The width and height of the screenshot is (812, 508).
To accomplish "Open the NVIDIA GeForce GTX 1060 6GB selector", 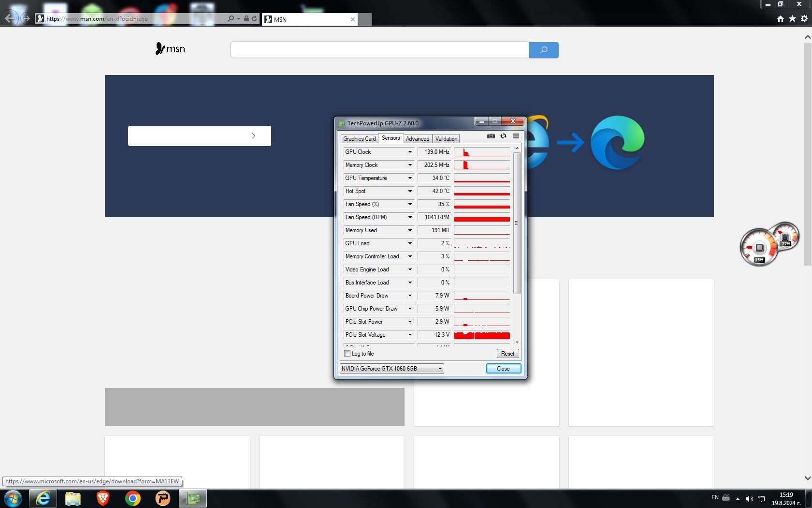I will (x=391, y=369).
